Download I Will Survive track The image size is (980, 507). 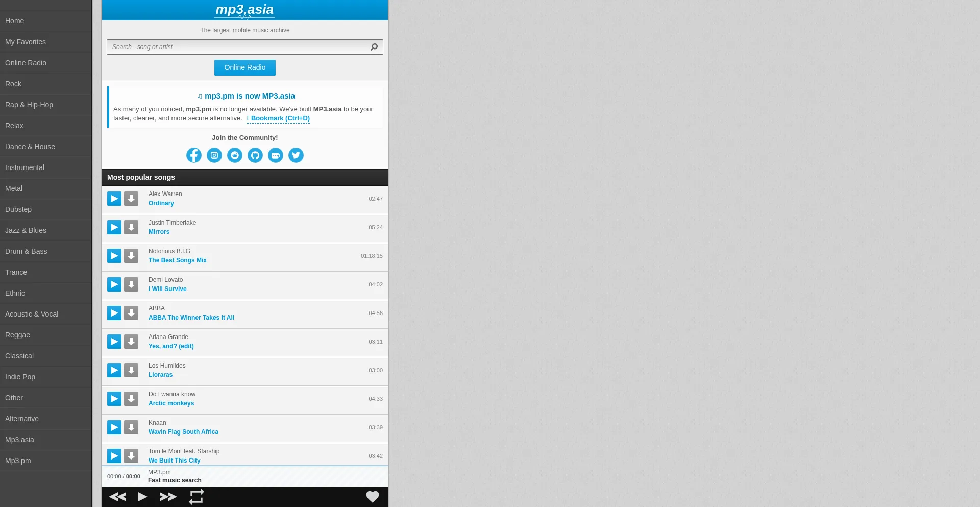(x=131, y=284)
